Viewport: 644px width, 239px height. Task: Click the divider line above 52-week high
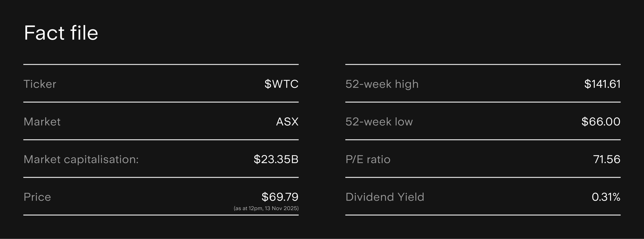483,64
